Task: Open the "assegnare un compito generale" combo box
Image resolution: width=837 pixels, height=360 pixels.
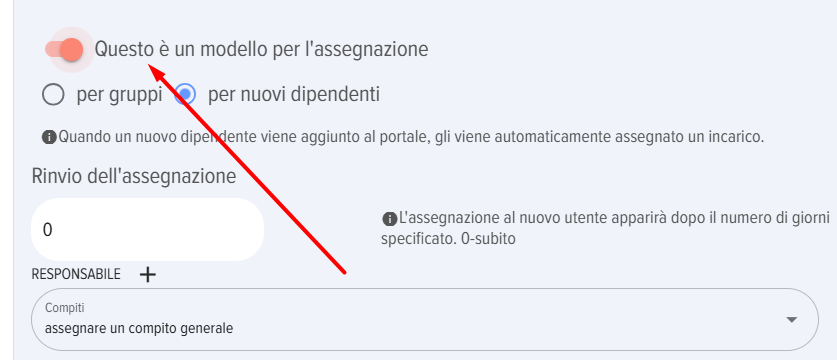Action: (x=425, y=319)
